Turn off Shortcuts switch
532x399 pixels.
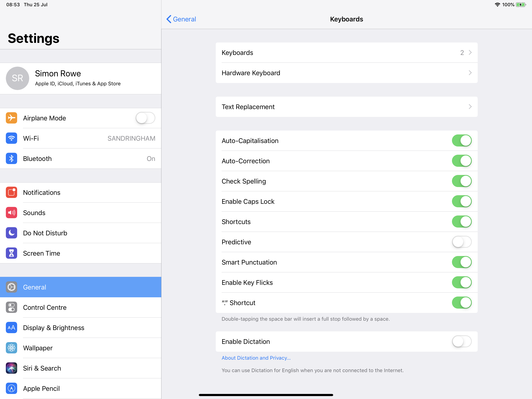coord(462,221)
